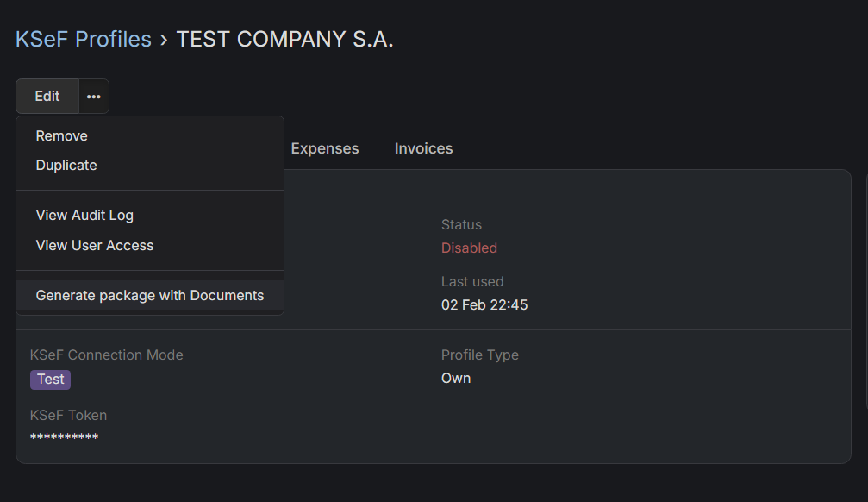Select View User Access menu entry
This screenshot has height=502, width=868.
coord(95,246)
